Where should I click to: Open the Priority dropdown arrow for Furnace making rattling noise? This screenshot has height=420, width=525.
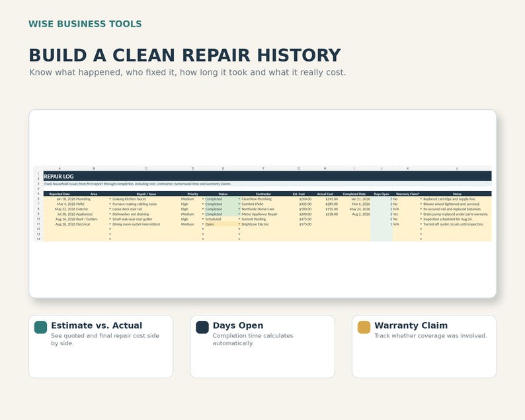202,204
